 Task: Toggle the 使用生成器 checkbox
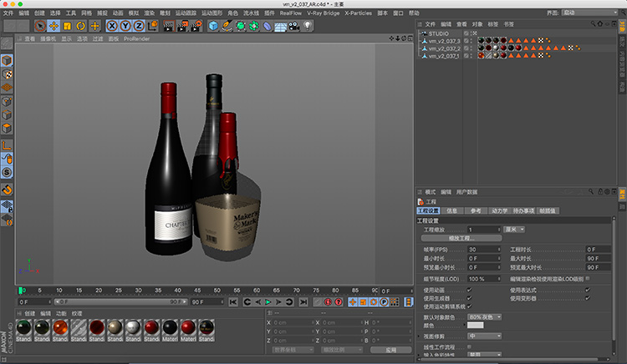point(469,298)
